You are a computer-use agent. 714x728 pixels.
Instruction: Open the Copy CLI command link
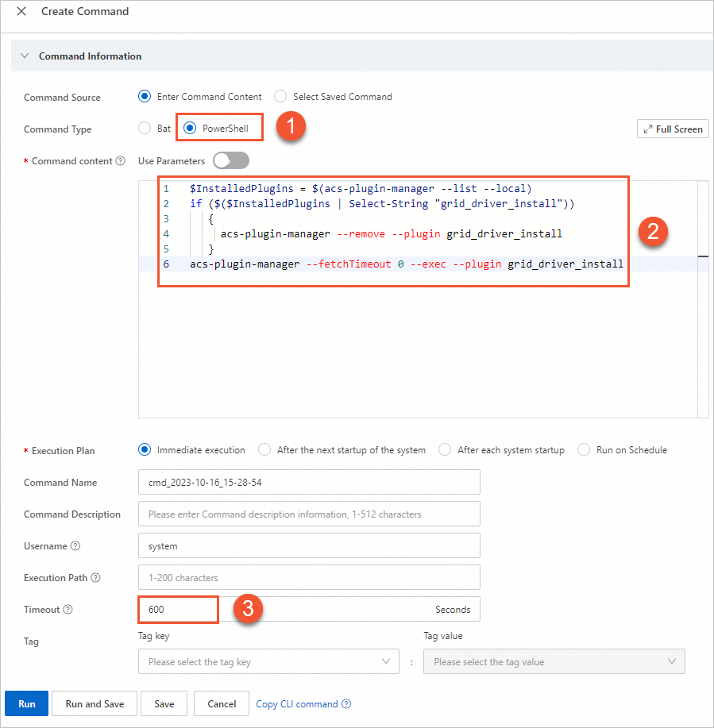click(x=296, y=704)
